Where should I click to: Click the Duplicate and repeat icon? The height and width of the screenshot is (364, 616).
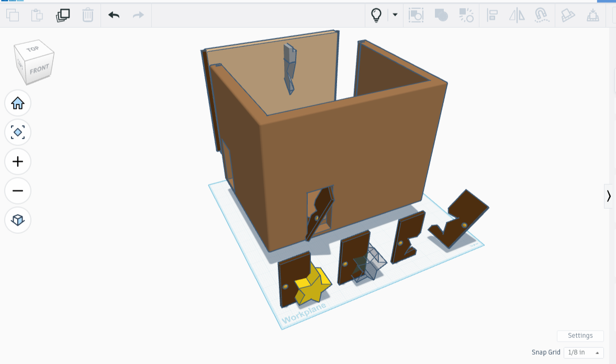[x=62, y=15]
